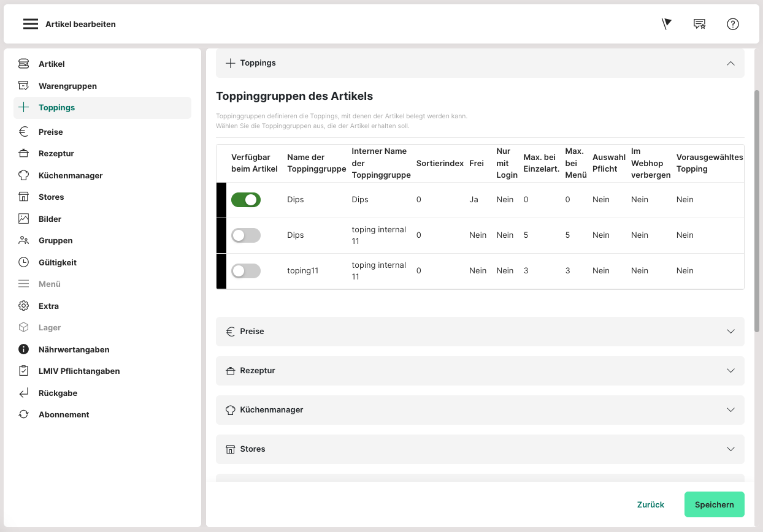Click the help question mark icon
763x532 pixels.
tap(732, 24)
